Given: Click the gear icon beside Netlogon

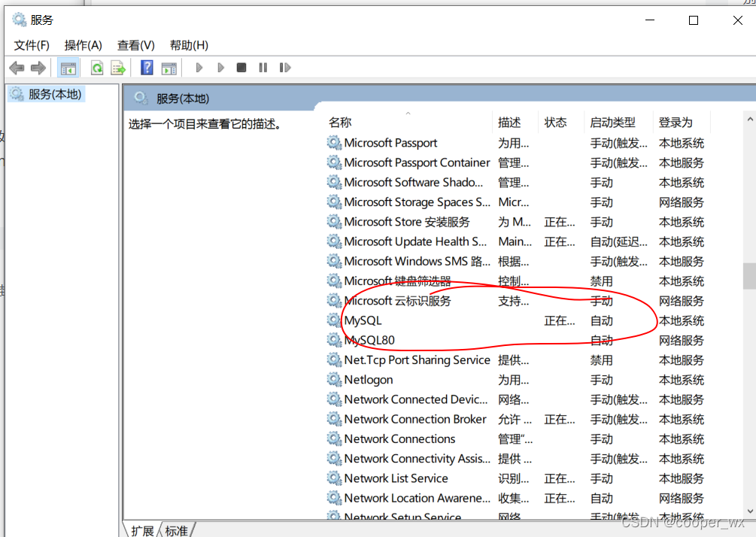Looking at the screenshot, I should pyautogui.click(x=334, y=379).
